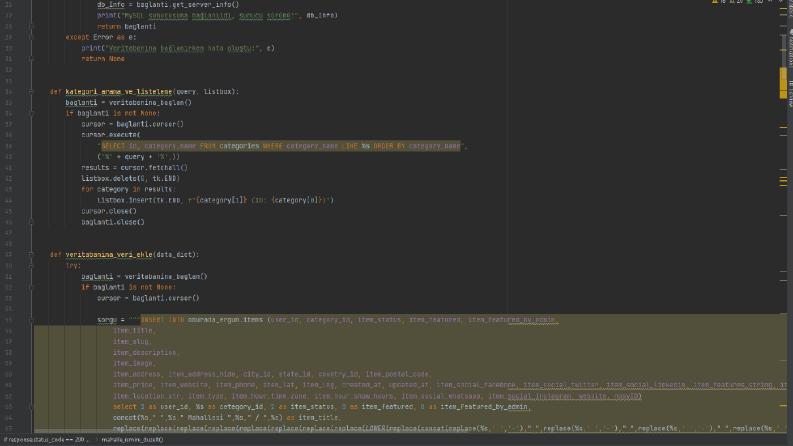The width and height of the screenshot is (793, 446).
Task: Click fold end marker beside baglanti.close()
Action: point(31,222)
